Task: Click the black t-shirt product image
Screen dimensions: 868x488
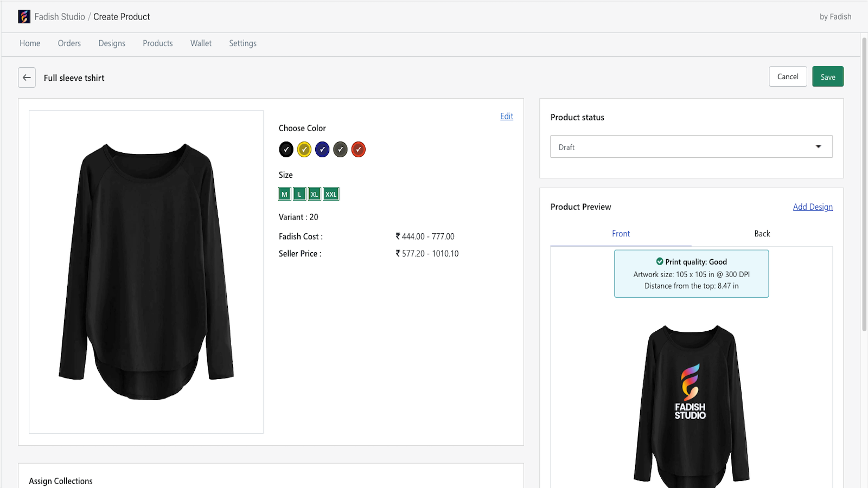Action: (146, 271)
